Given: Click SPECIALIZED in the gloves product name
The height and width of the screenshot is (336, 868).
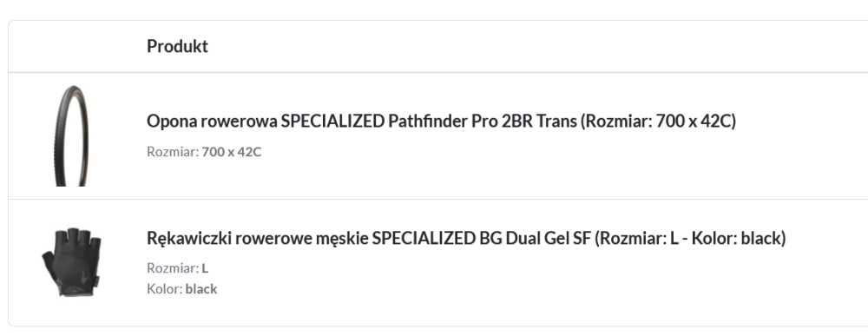Looking at the screenshot, I should click(x=424, y=238).
